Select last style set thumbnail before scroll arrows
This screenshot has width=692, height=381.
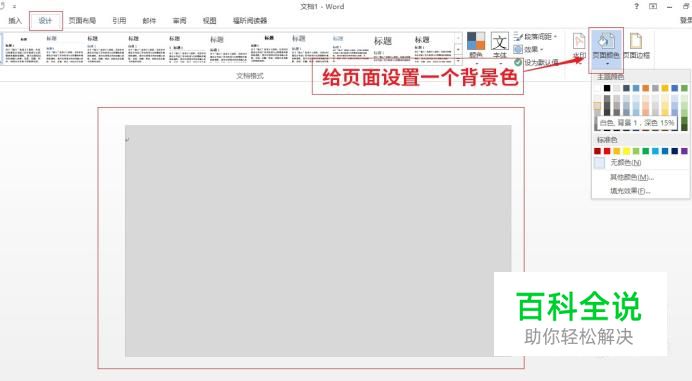[x=432, y=49]
